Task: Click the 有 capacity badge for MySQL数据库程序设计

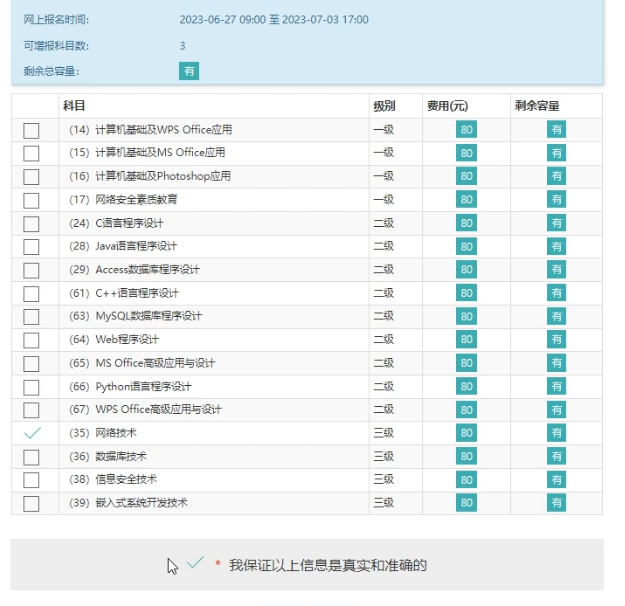Action: click(556, 316)
